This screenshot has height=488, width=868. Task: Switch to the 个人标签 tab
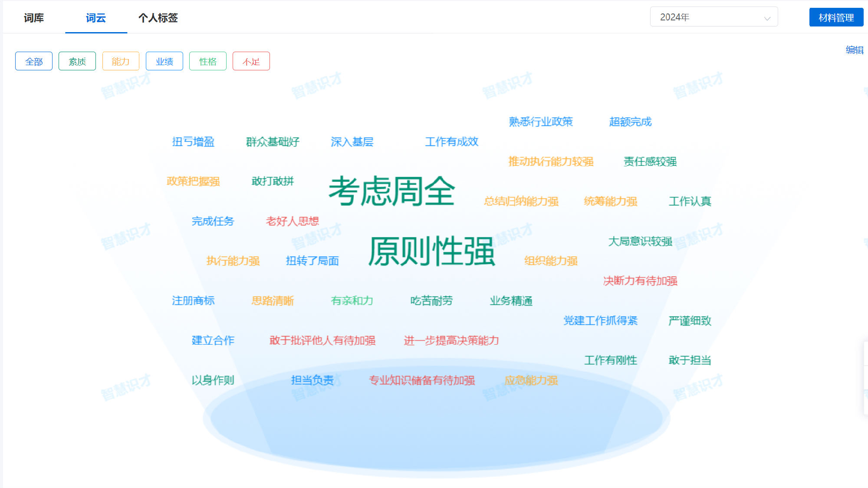click(158, 18)
